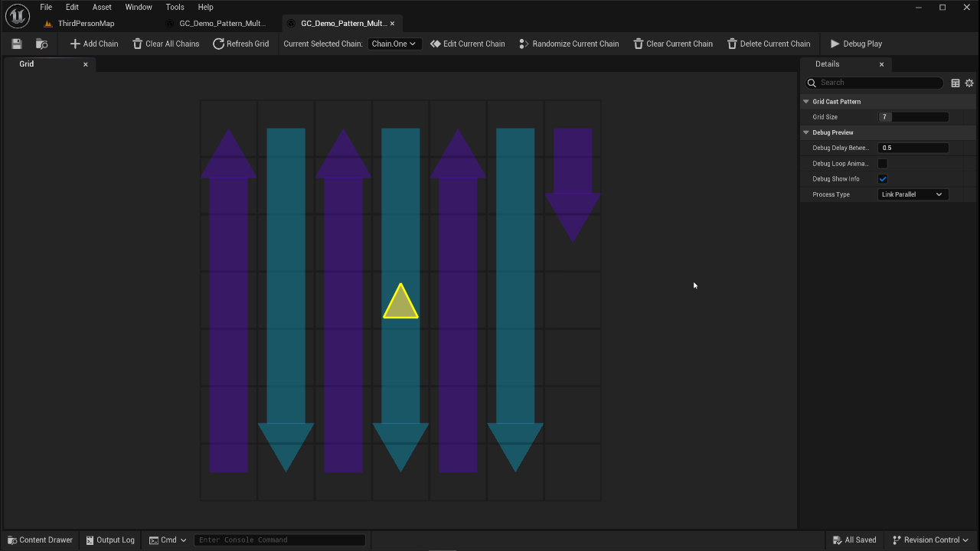The height and width of the screenshot is (551, 980).
Task: Click the Grid Size label
Action: [x=825, y=117]
